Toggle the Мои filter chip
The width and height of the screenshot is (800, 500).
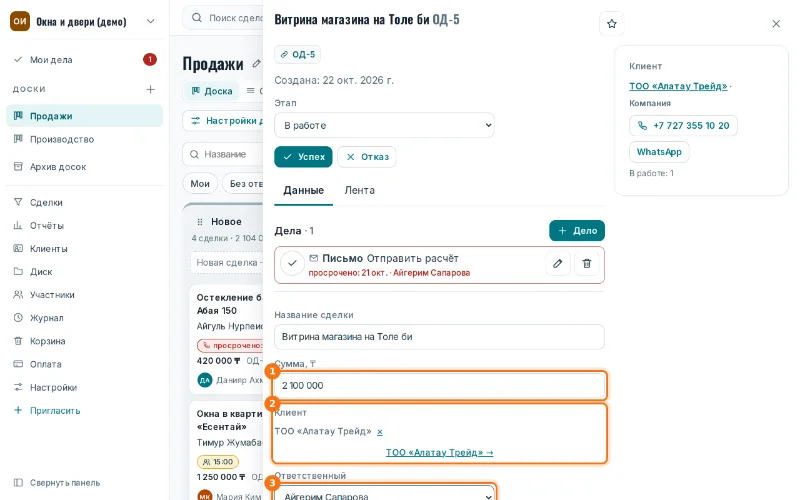tap(200, 184)
